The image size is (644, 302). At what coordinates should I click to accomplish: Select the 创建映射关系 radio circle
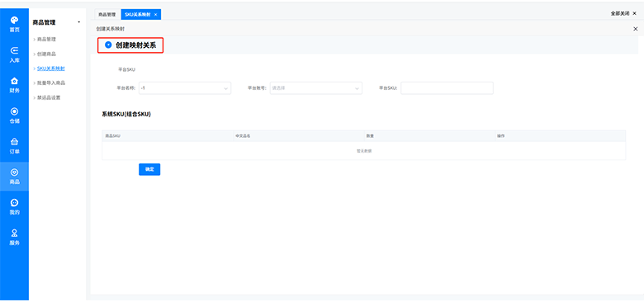coord(108,45)
